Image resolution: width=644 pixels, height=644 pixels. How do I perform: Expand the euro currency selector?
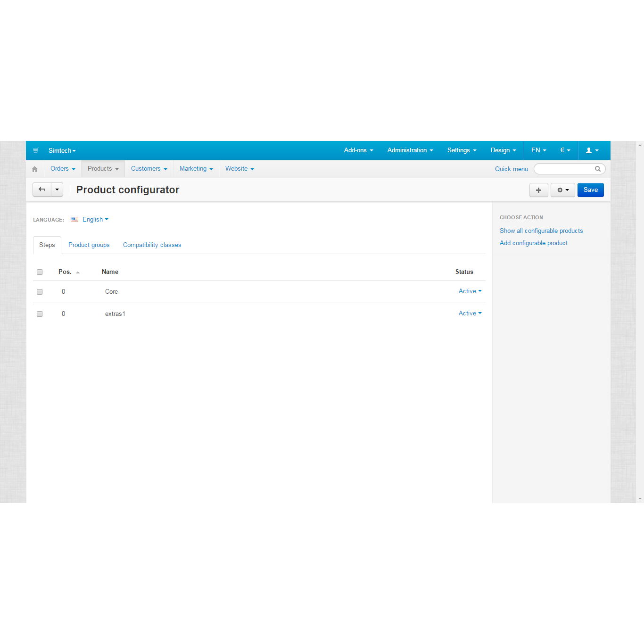565,150
